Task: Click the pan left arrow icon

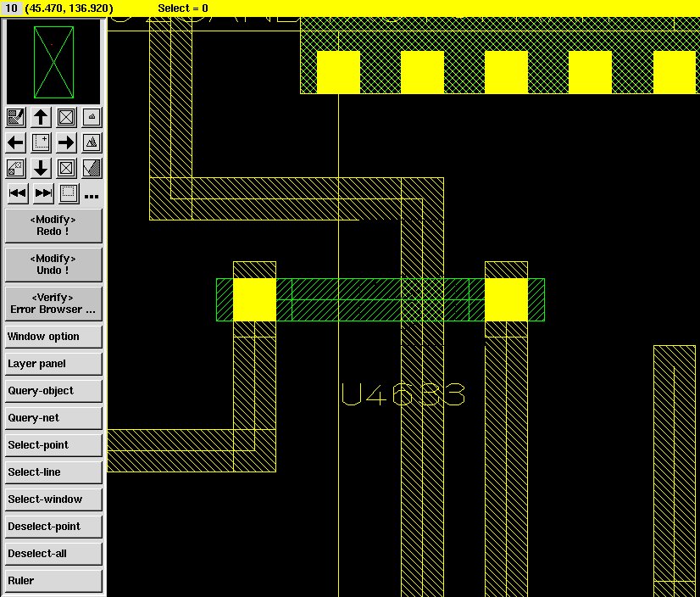Action: [x=15, y=142]
